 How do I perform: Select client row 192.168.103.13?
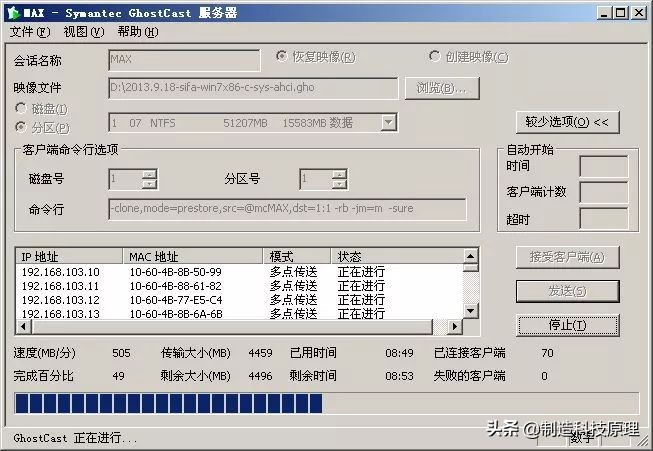[x=239, y=314]
